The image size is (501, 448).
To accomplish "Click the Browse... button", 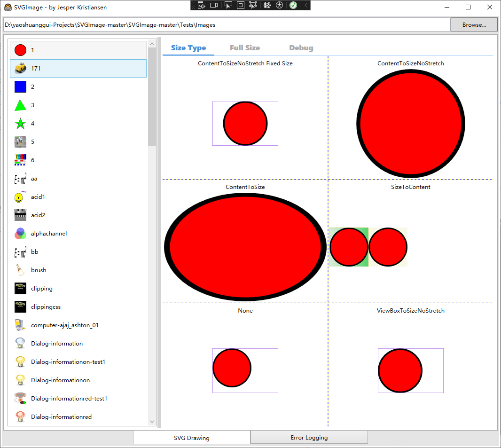I will coord(474,25).
